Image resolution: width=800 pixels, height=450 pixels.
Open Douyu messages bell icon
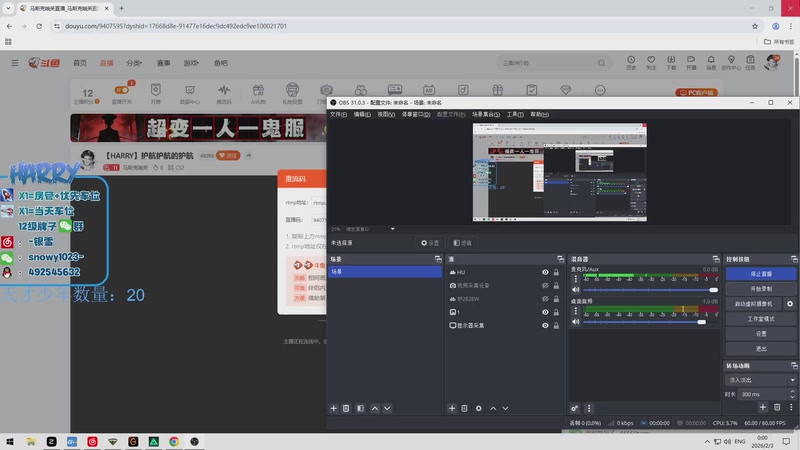tap(711, 63)
